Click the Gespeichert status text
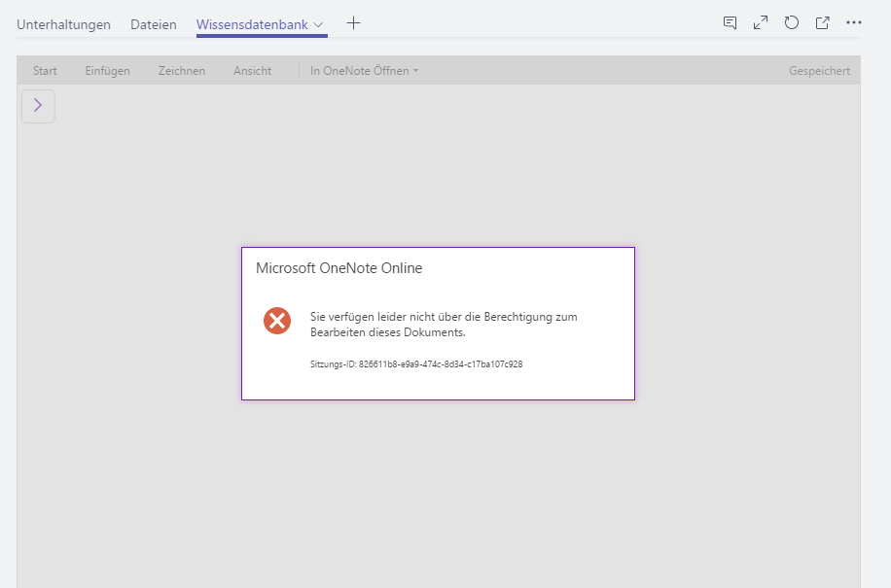Screen dimensions: 891x588 click(x=819, y=71)
